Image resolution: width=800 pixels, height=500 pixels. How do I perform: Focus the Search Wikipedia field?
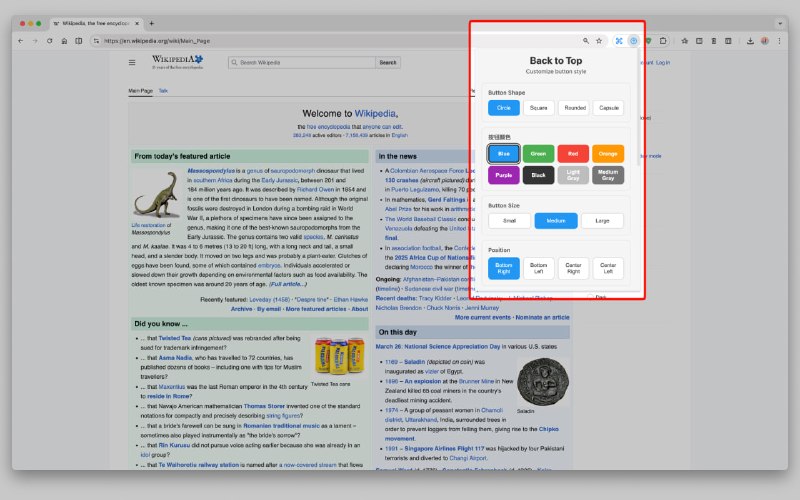coord(302,62)
